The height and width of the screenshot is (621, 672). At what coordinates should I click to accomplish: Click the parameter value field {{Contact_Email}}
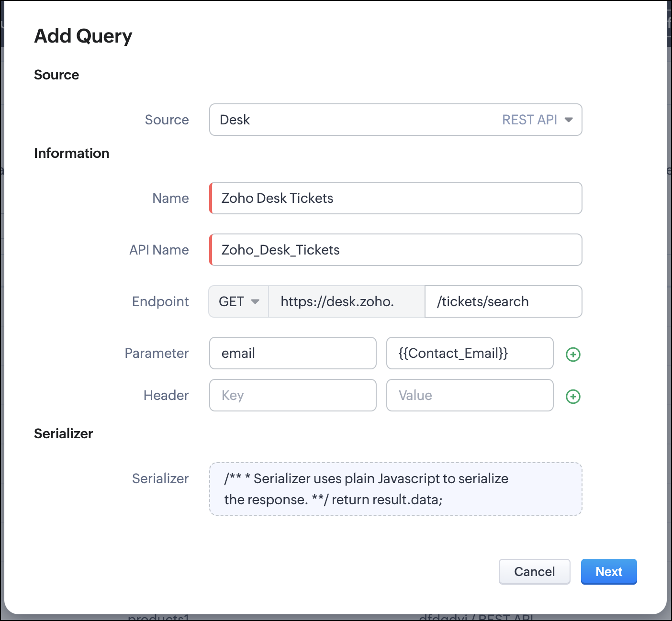point(470,353)
